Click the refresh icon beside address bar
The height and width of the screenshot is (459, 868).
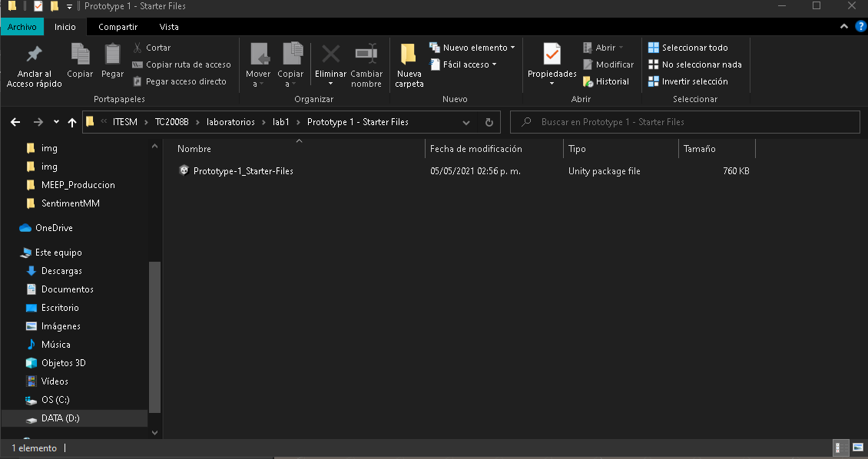(489, 122)
